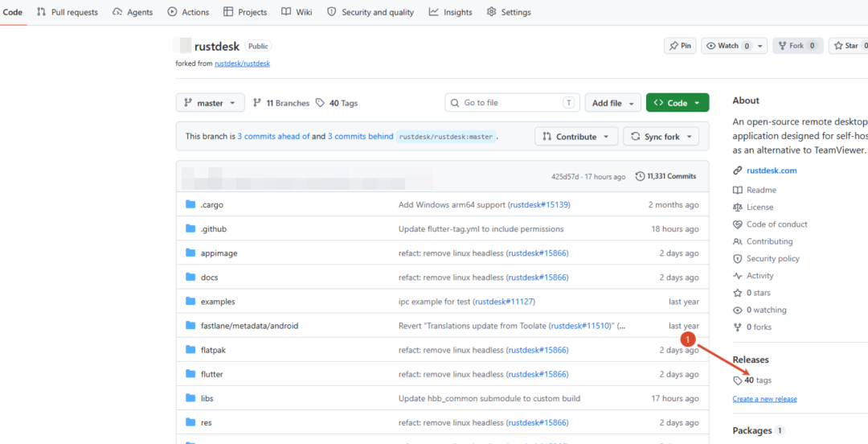Open the appimage folder
Viewport: 868px width, 444px height.
tap(219, 253)
